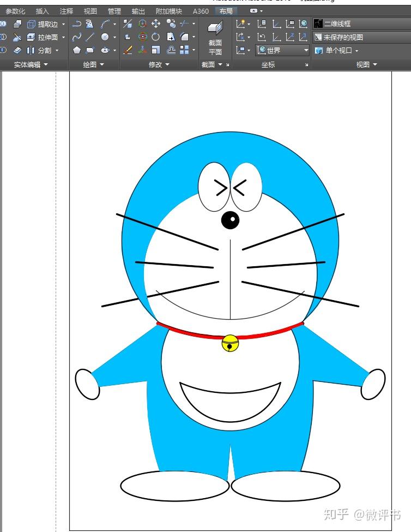Select the Polyline draw tool
The image size is (411, 532).
76,24
